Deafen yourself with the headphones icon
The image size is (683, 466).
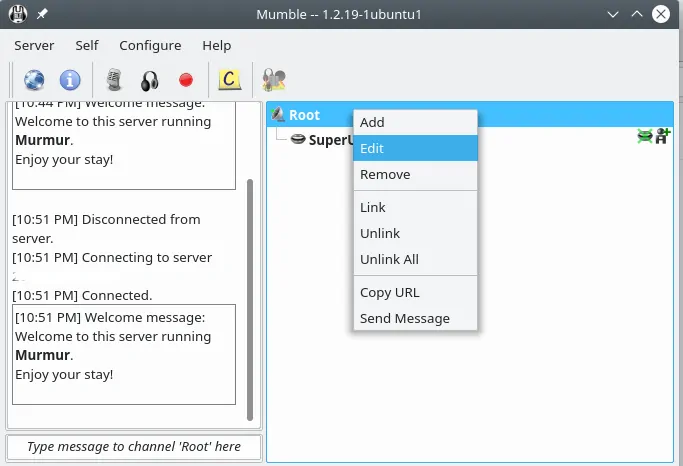coord(149,81)
